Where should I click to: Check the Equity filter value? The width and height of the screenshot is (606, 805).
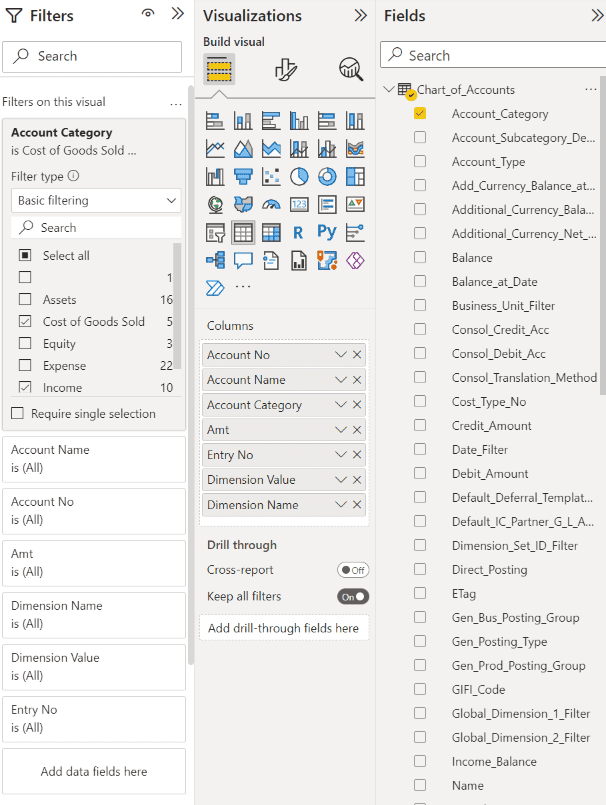pyautogui.click(x=25, y=343)
